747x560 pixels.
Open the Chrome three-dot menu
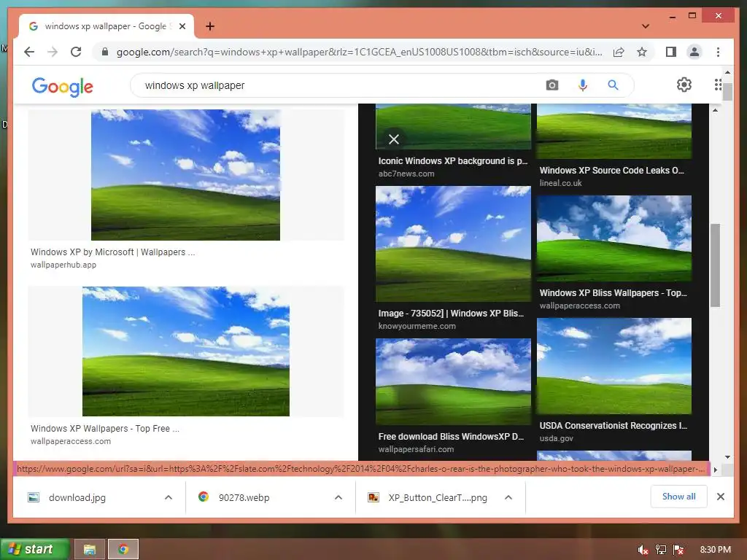(x=718, y=52)
